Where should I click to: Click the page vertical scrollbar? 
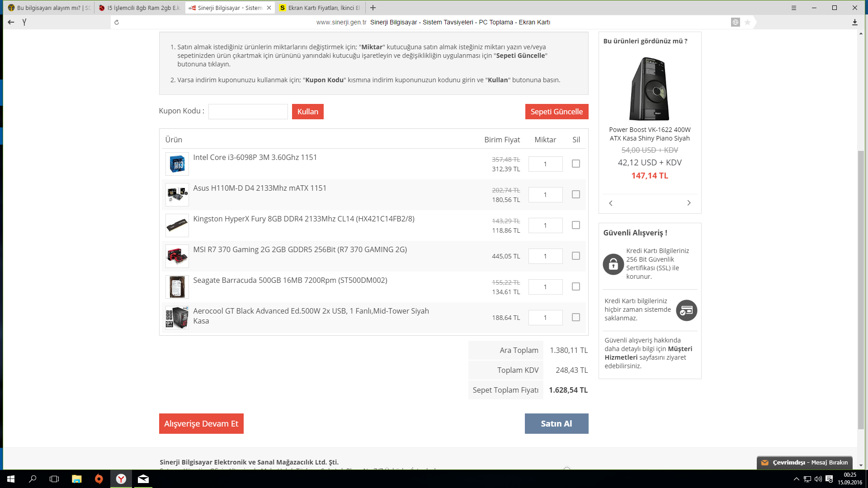pyautogui.click(x=861, y=289)
